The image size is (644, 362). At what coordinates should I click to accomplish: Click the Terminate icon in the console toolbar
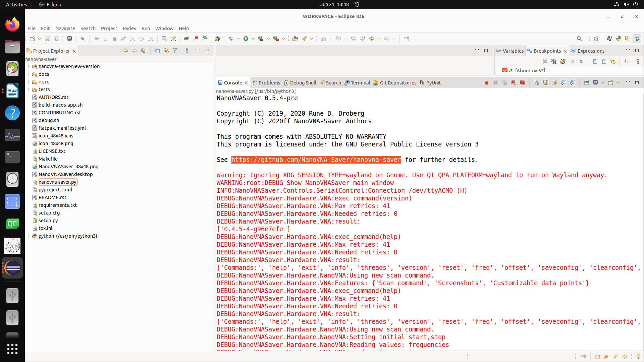click(x=486, y=82)
